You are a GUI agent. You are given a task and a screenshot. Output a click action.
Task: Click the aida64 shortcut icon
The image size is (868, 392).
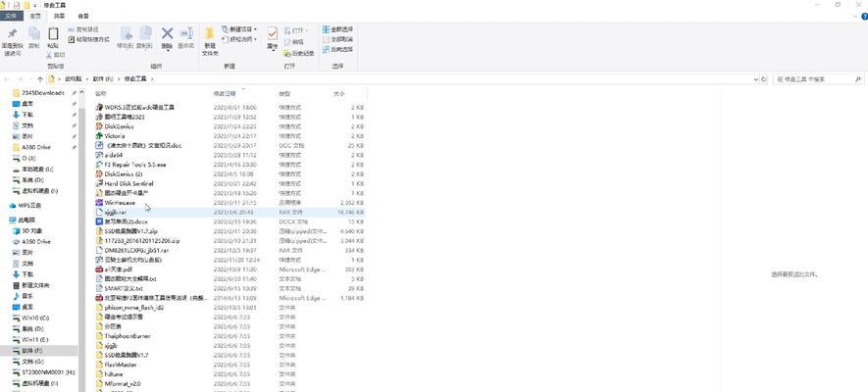point(100,155)
